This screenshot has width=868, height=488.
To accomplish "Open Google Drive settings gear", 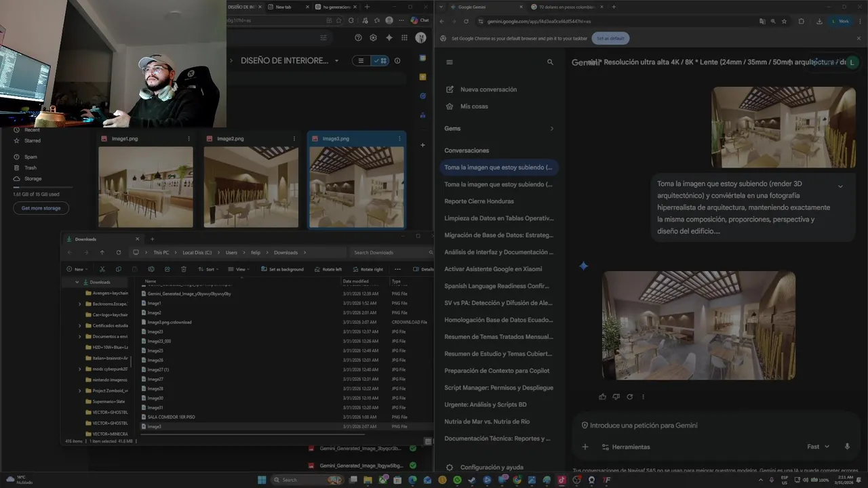I will 373,38.
